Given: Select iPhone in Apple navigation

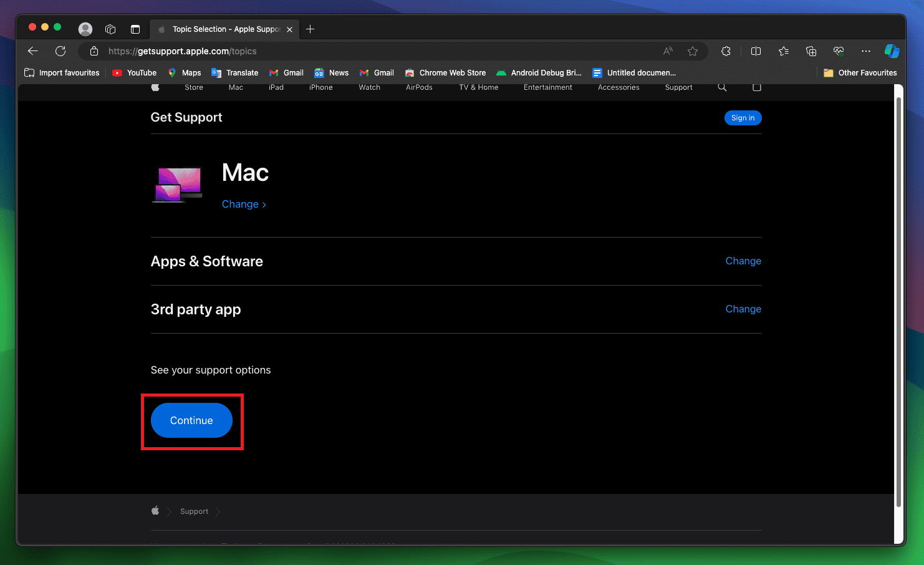Looking at the screenshot, I should click(x=321, y=87).
